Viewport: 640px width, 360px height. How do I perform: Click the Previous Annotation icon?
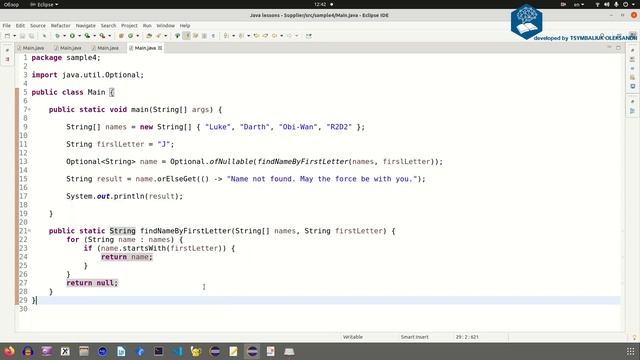241,36
